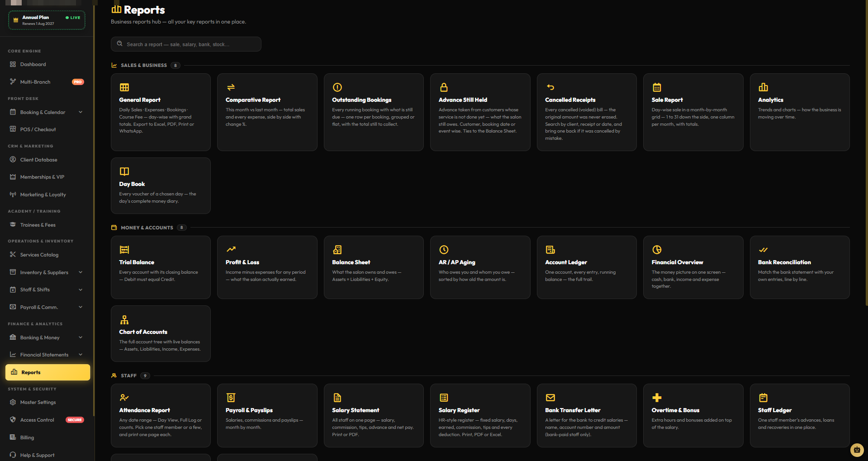Expand the Booking & Calendar submenu chevron
This screenshot has height=461, width=868.
(x=81, y=112)
